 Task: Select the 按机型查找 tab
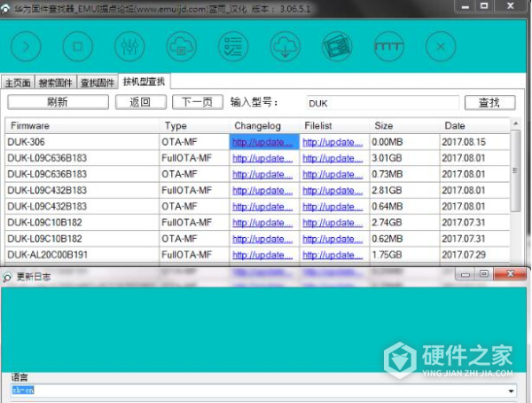(x=145, y=81)
